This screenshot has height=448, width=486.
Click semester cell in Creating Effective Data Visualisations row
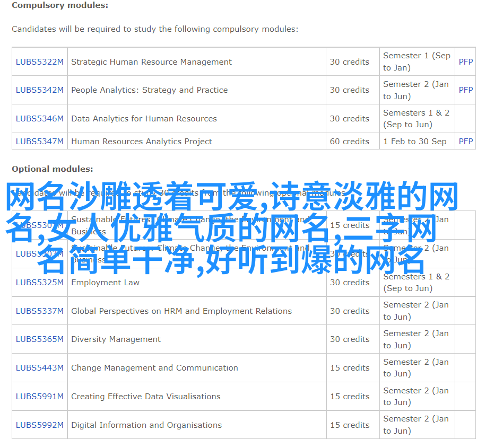[416, 396]
